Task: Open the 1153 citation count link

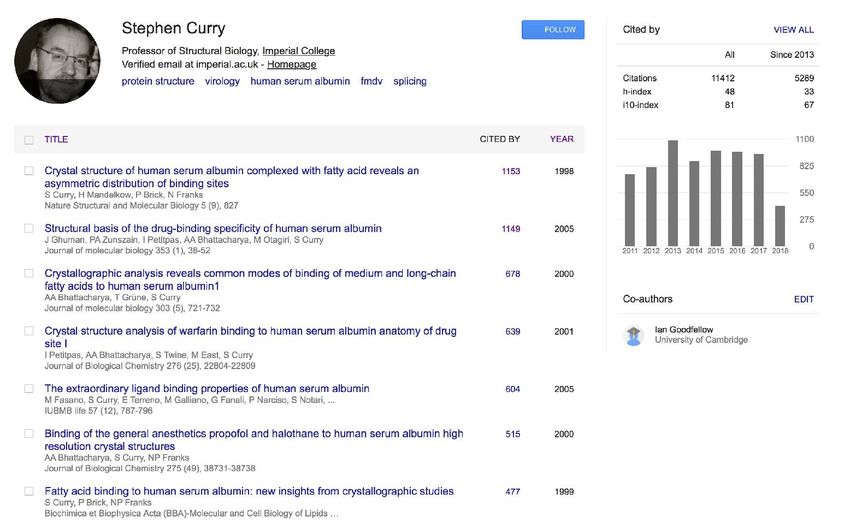Action: (511, 171)
